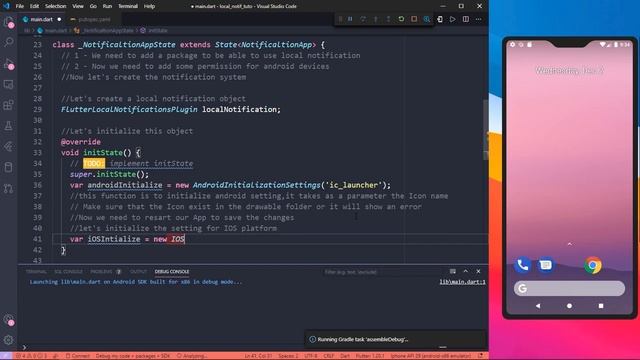640x360 pixels.
Task: Change the CRLF line ending selector
Action: coord(329,356)
